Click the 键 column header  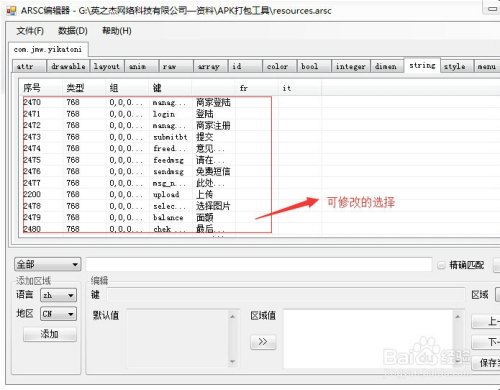point(170,88)
